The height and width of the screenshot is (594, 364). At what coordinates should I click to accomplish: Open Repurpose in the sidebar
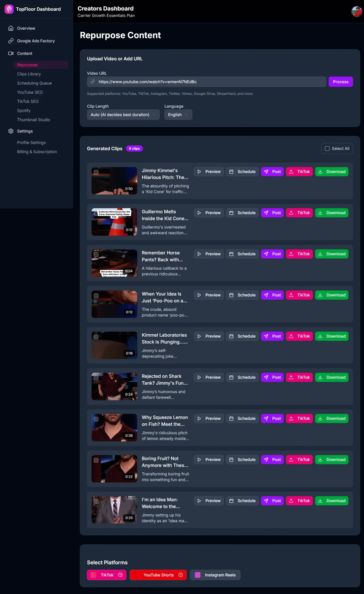41,65
